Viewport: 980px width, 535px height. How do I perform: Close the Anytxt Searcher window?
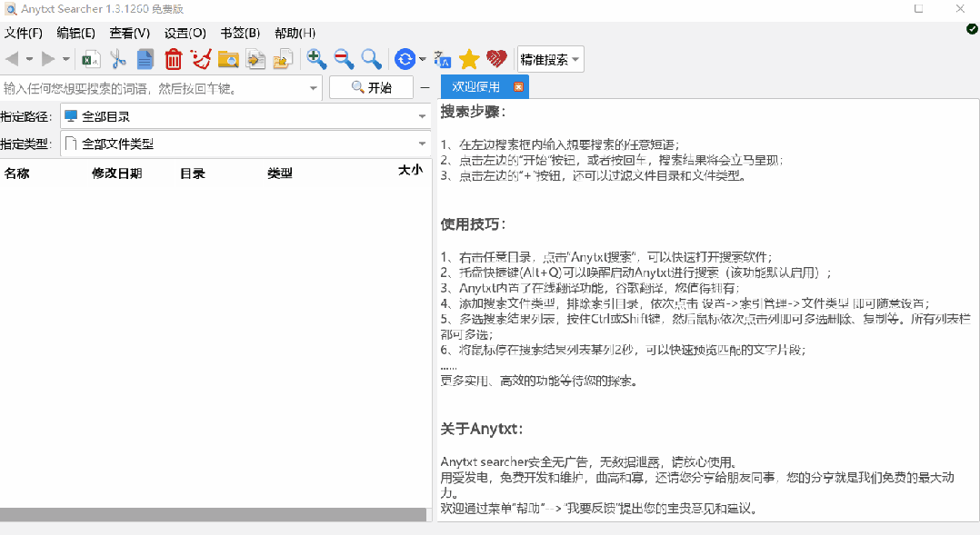click(960, 9)
